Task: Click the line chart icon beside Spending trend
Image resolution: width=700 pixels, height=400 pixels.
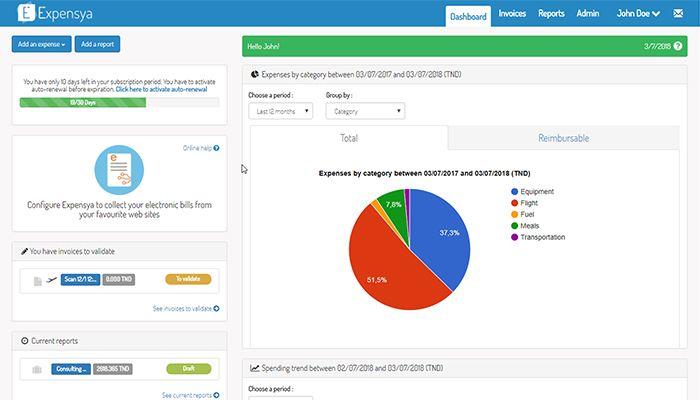Action: [x=254, y=368]
